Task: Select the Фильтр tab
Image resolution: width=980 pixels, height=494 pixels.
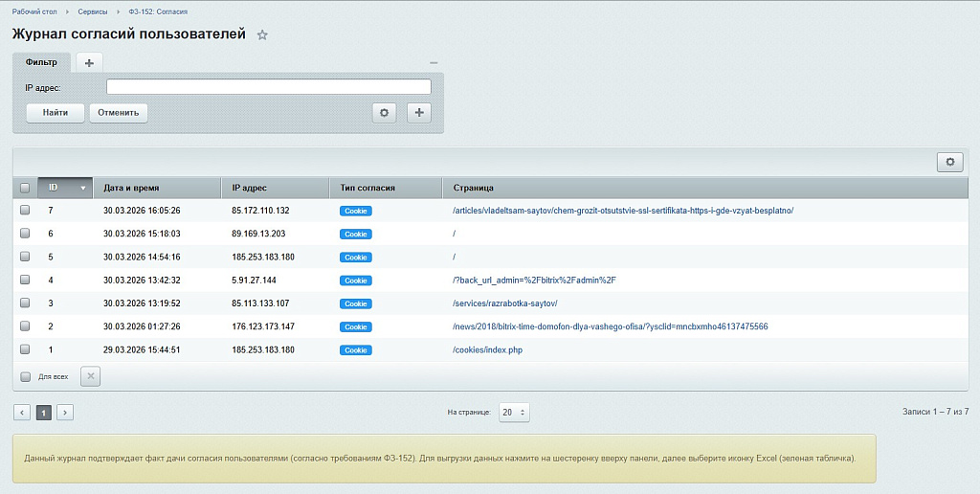Action: 41,62
